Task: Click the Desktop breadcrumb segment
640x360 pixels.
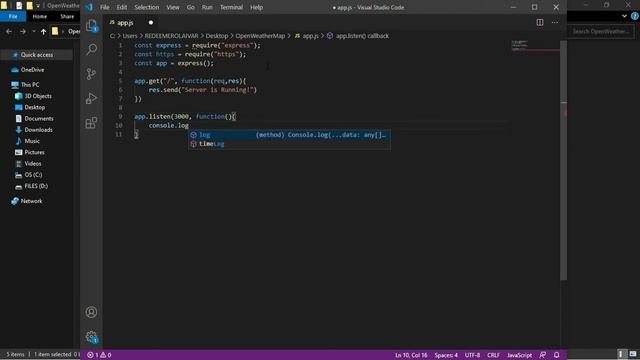Action: (x=217, y=36)
